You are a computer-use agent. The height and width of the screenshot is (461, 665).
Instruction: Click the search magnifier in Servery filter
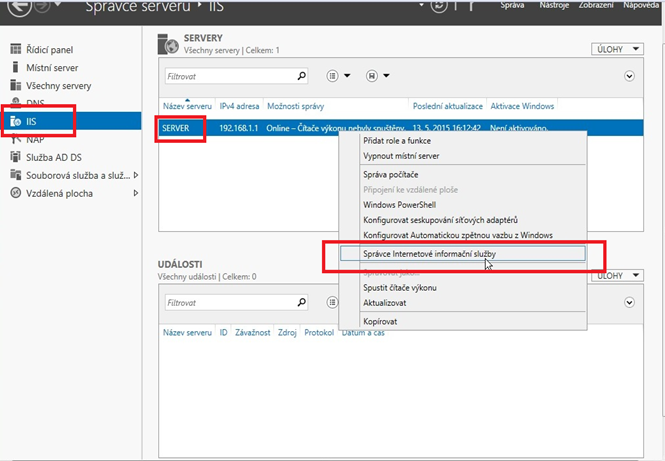(302, 76)
